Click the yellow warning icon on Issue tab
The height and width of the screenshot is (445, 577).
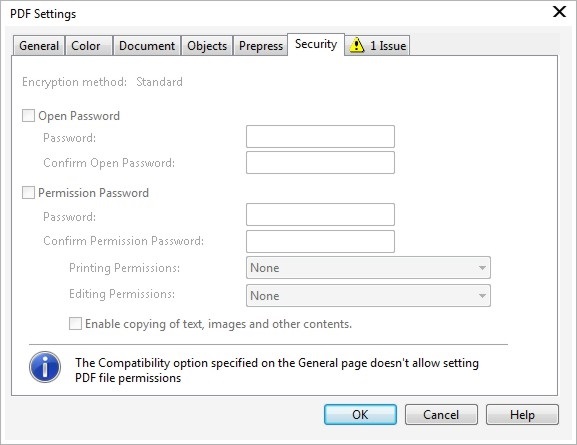point(357,45)
